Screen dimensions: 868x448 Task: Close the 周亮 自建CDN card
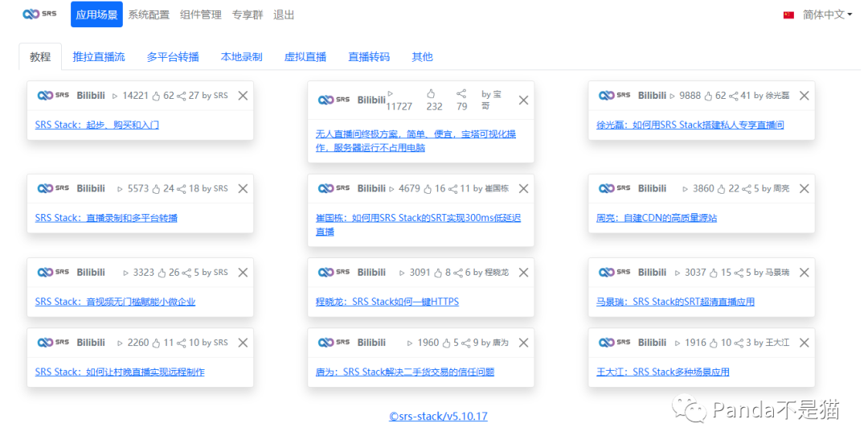point(804,189)
